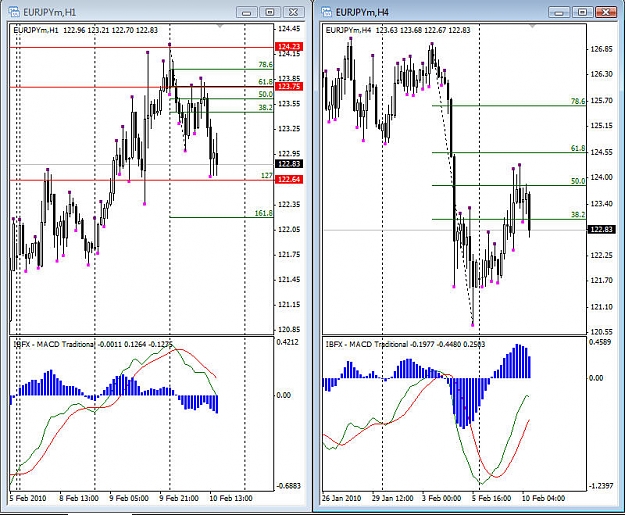The image size is (625, 515).
Task: Click the 9 Feb 21:00 time label
Action: (x=179, y=498)
